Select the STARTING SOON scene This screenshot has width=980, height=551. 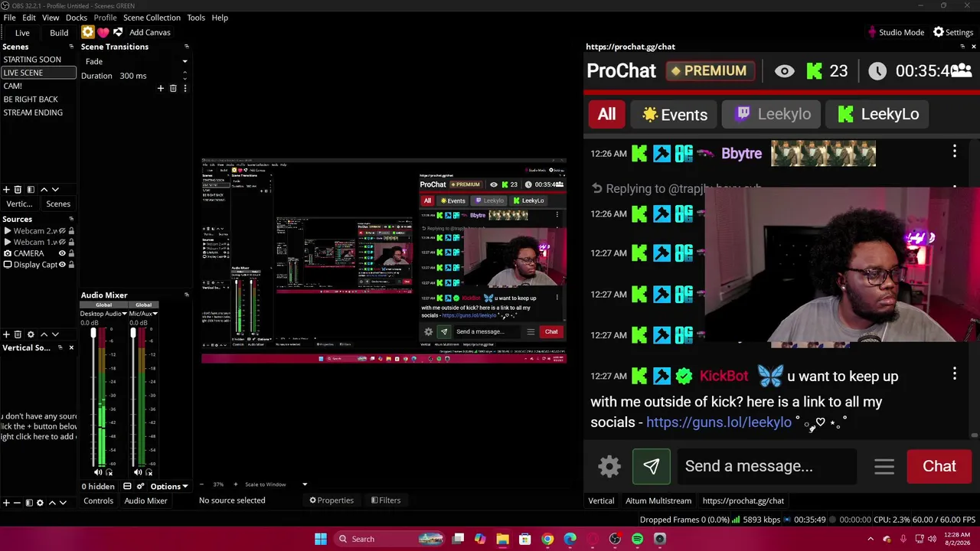point(38,60)
